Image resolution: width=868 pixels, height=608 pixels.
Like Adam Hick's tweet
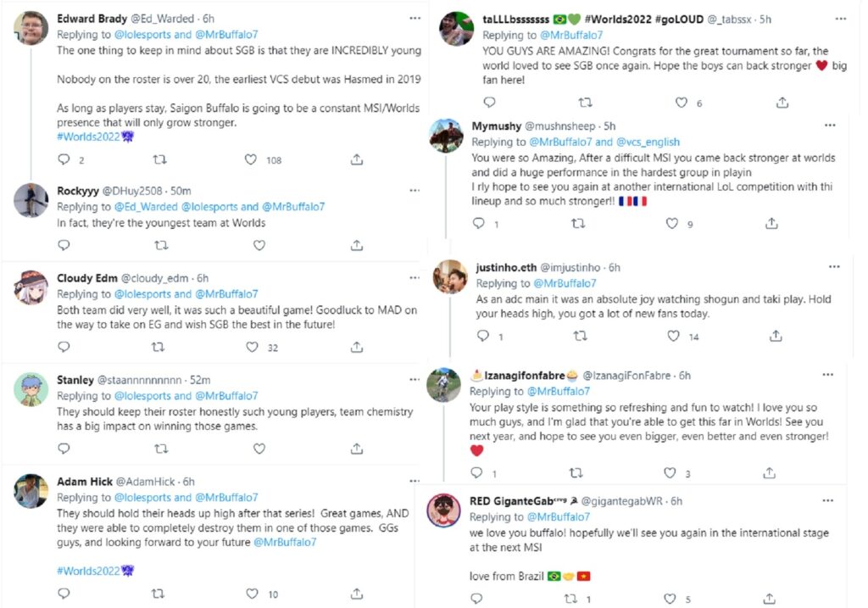[x=251, y=594]
